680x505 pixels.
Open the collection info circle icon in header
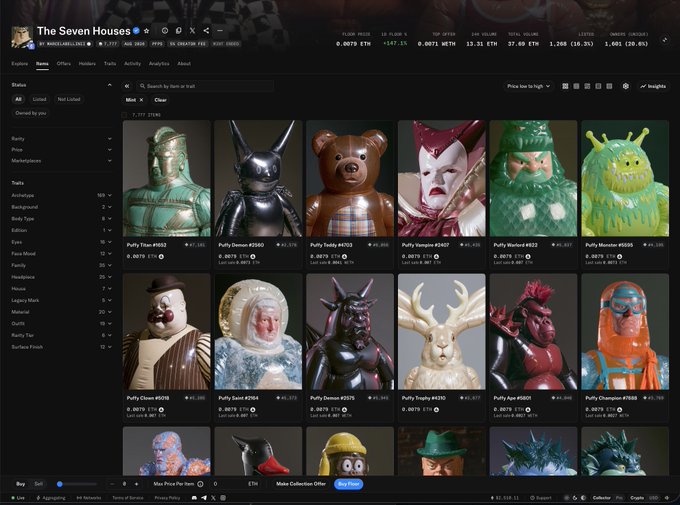[165, 31]
